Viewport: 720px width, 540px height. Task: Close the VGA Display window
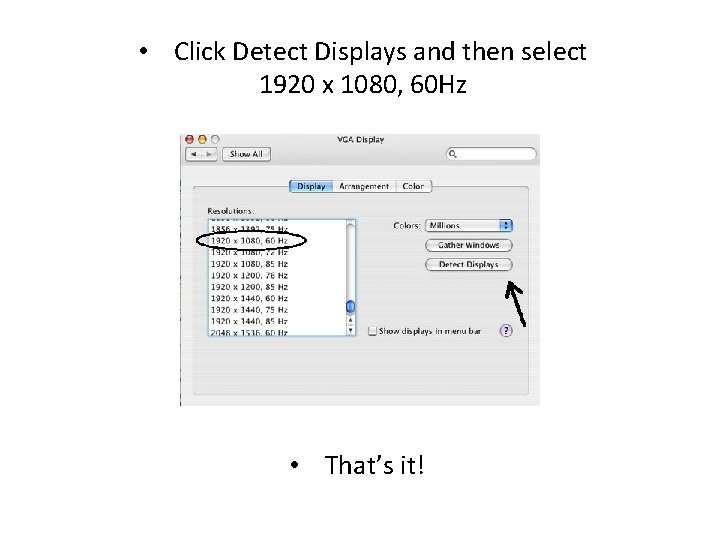(x=189, y=139)
